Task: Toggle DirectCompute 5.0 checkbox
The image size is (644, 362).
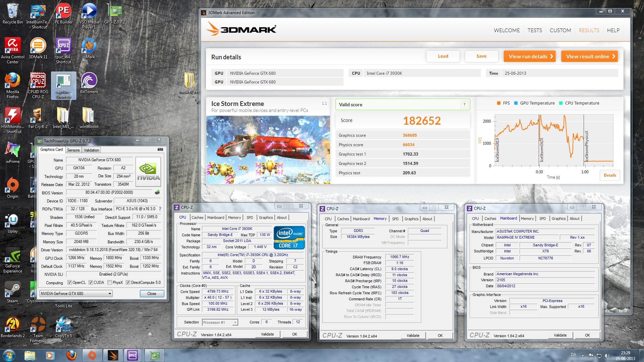Action: tap(128, 283)
